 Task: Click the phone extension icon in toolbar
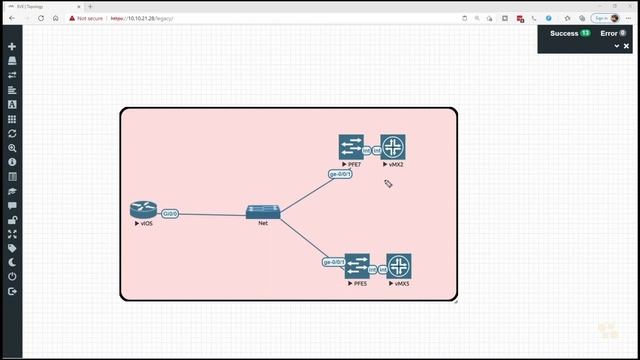(x=534, y=18)
